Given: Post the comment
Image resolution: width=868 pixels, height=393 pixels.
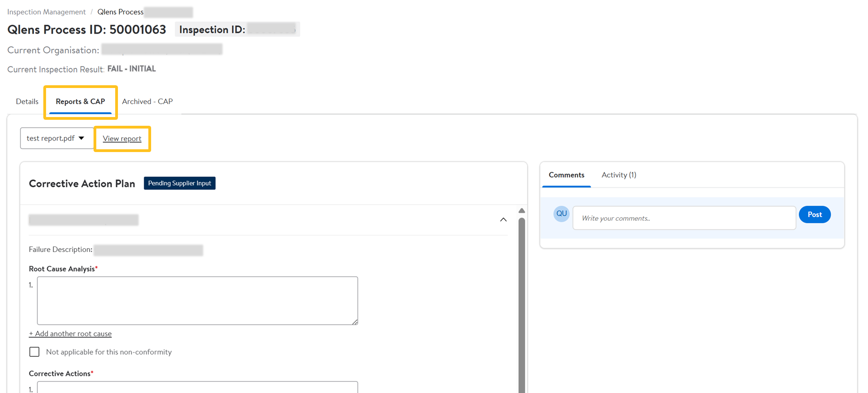Looking at the screenshot, I should [815, 215].
